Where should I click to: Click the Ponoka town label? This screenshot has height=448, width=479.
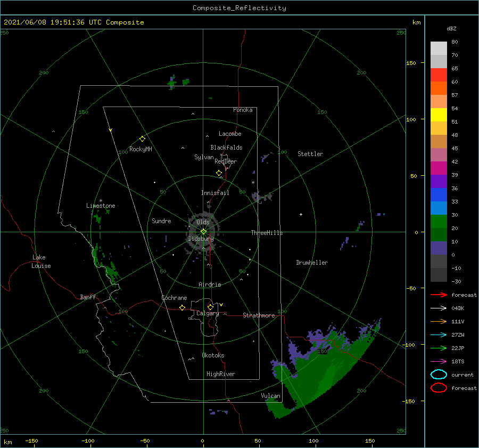243,110
